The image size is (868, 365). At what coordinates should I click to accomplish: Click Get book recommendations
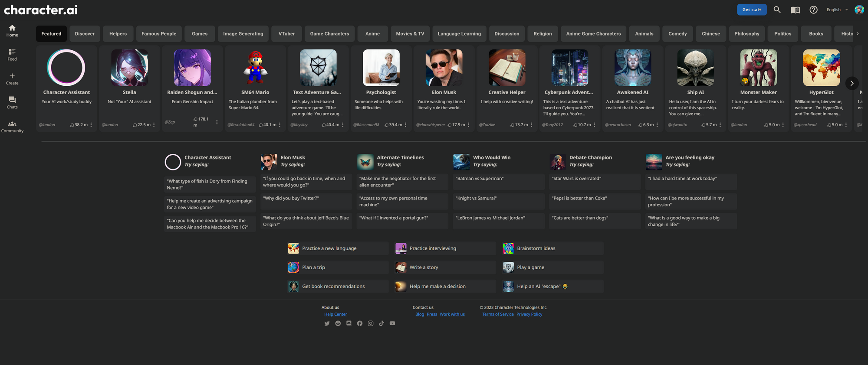338,287
